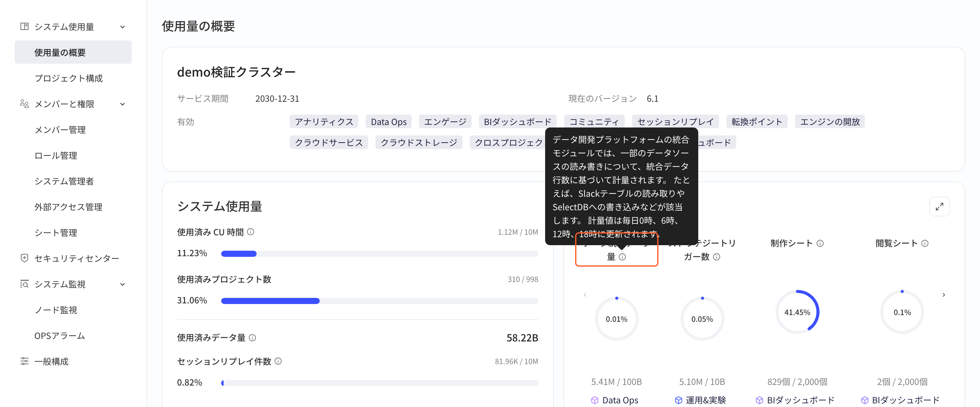
Task: Click the 0.05% circular gauge
Action: 702,319
